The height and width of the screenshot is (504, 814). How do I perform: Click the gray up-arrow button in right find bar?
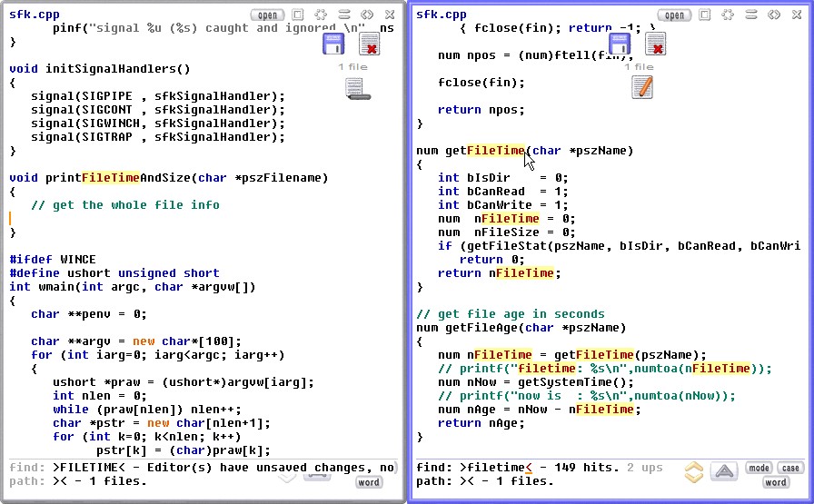pos(724,471)
